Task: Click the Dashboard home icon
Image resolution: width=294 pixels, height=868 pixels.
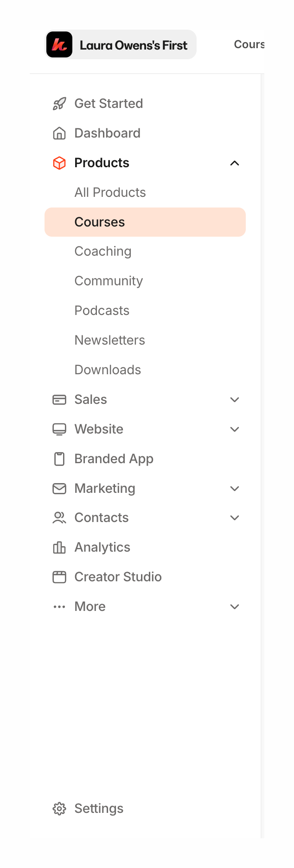Action: pyautogui.click(x=59, y=133)
